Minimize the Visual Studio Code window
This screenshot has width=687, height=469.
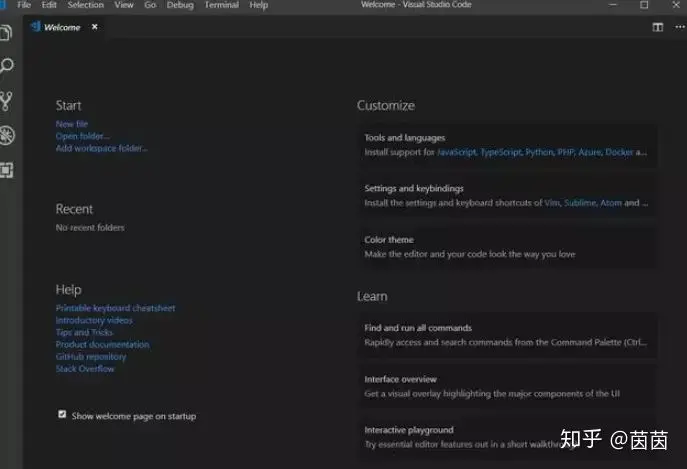(613, 5)
